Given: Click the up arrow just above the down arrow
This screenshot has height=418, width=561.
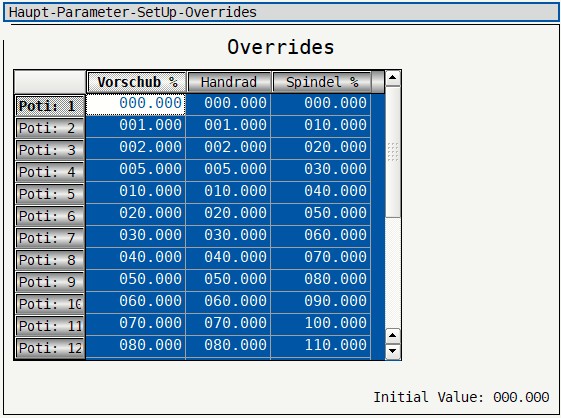Looking at the screenshot, I should pos(392,336).
